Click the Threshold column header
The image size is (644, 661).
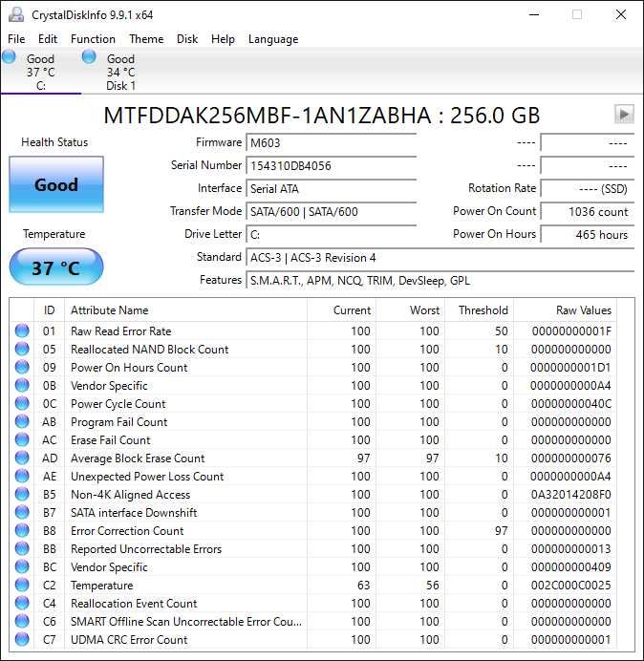click(x=479, y=310)
